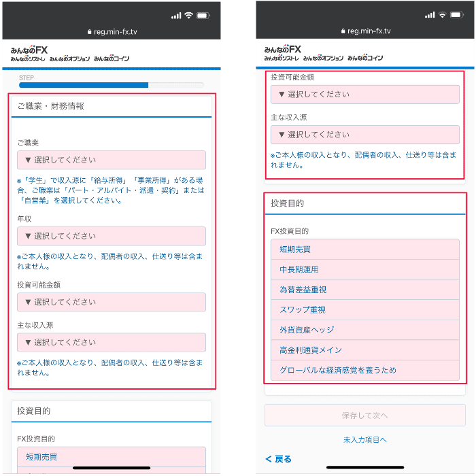Tap lock icon in right phone URL
Image resolution: width=476 pixels, height=476 pixels.
tap(343, 31)
